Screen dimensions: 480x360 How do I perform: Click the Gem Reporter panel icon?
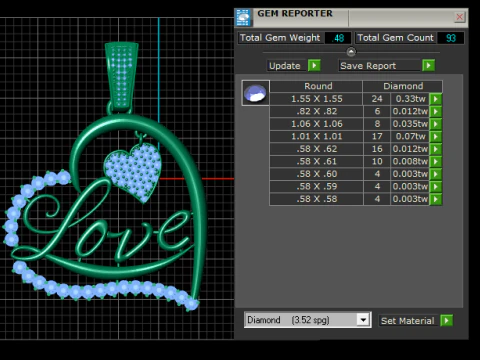pyautogui.click(x=243, y=18)
